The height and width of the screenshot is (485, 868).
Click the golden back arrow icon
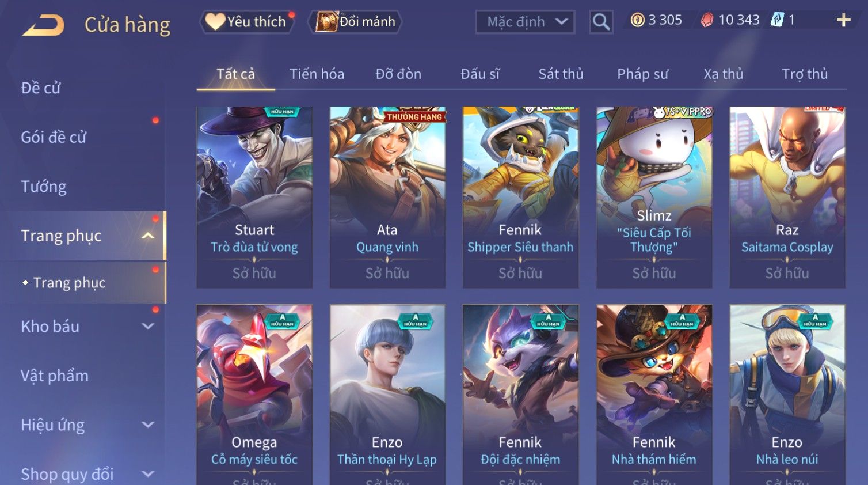click(x=43, y=25)
